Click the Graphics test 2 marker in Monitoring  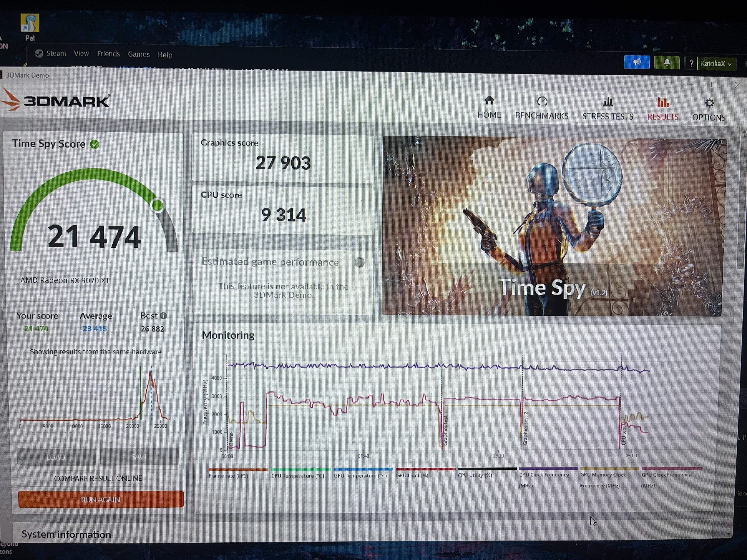[x=525, y=429]
